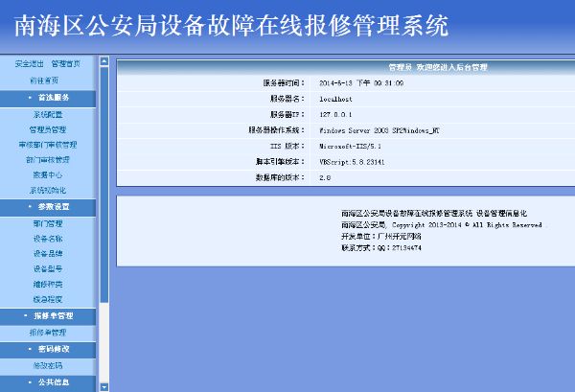575x392 pixels.
Task: Select 部门审核管理 in sidebar
Action: [48, 160]
